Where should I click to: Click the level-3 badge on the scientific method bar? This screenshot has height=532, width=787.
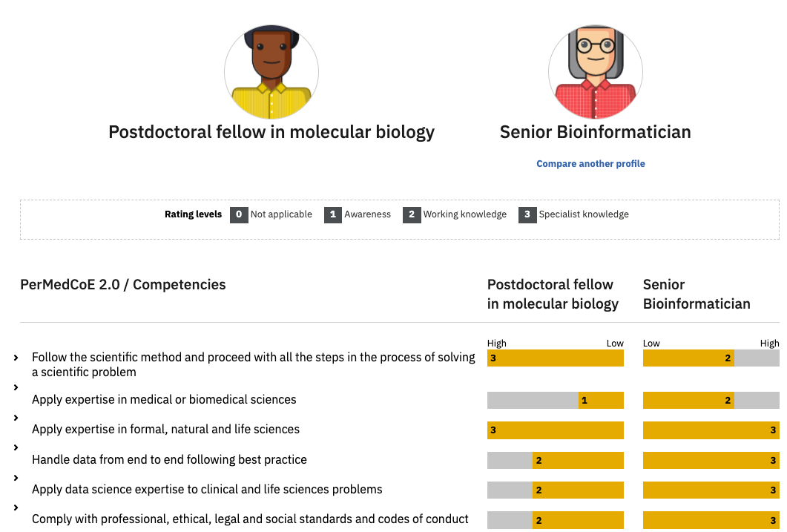[493, 358]
